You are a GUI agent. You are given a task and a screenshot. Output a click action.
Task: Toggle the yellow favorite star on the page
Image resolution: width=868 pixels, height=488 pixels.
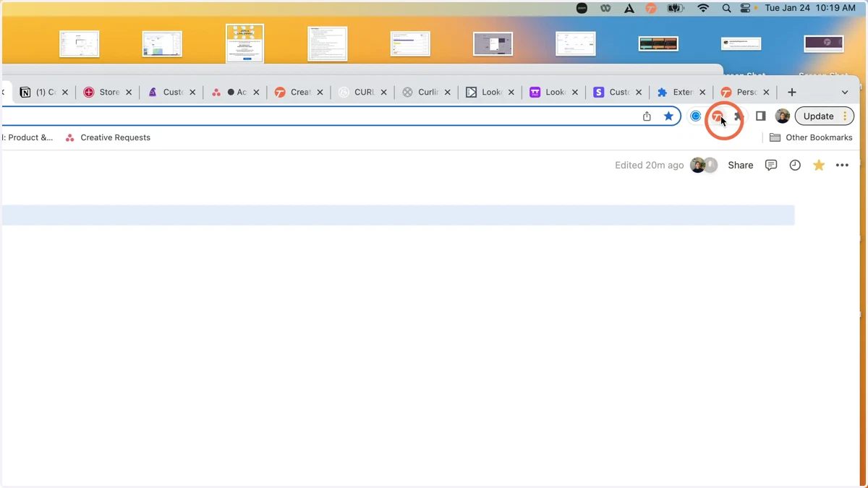coord(819,166)
